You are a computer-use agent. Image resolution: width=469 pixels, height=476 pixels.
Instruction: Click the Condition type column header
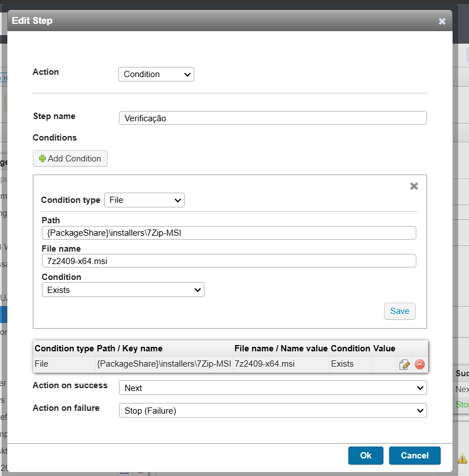tap(64, 348)
